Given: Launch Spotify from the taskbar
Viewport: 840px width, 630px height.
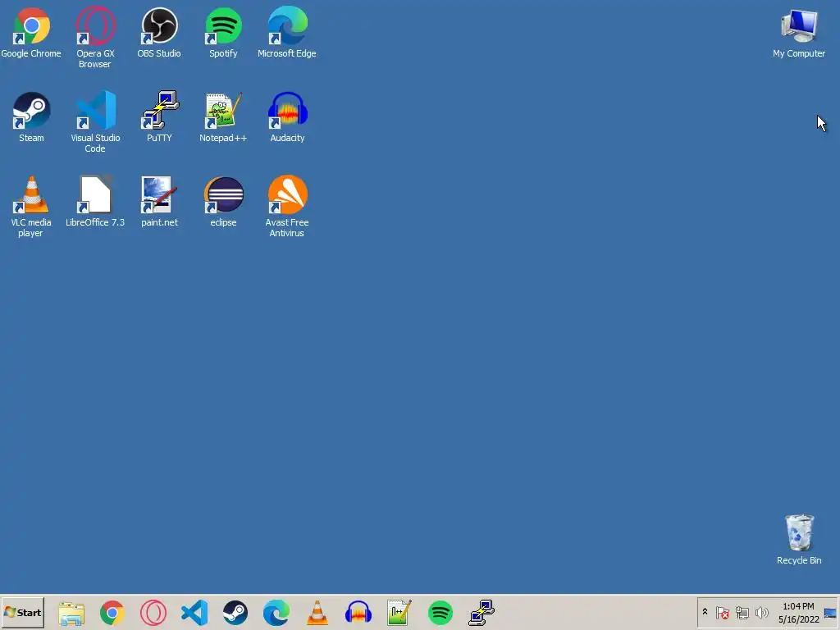Looking at the screenshot, I should coord(441,613).
